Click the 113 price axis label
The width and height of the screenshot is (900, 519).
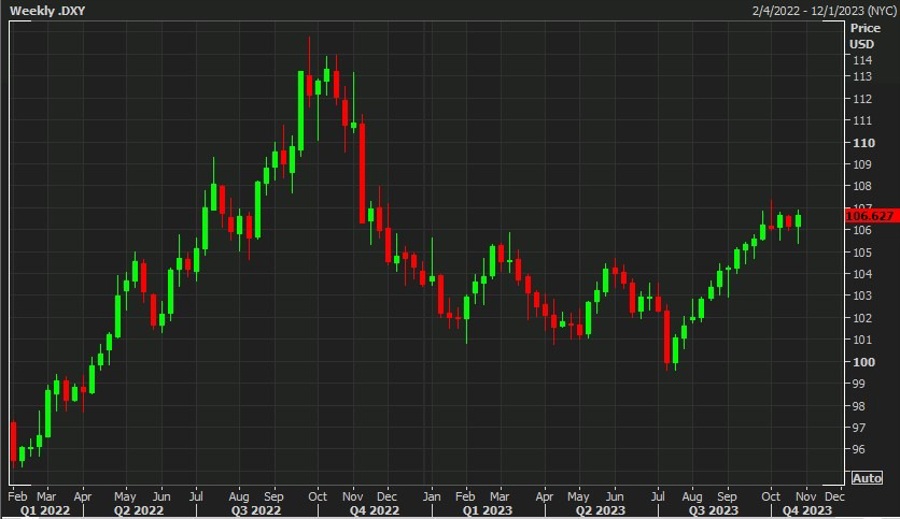(862, 76)
